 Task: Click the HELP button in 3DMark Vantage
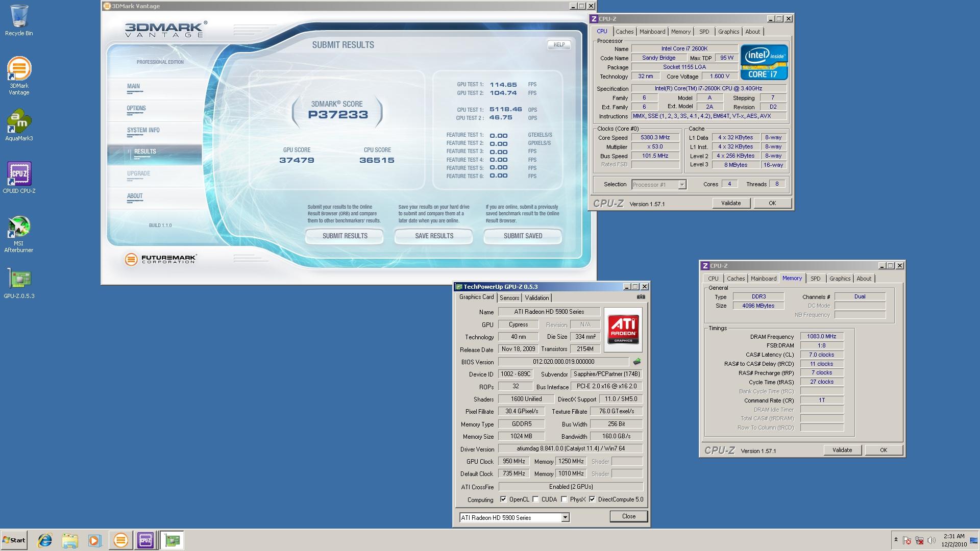pyautogui.click(x=559, y=45)
